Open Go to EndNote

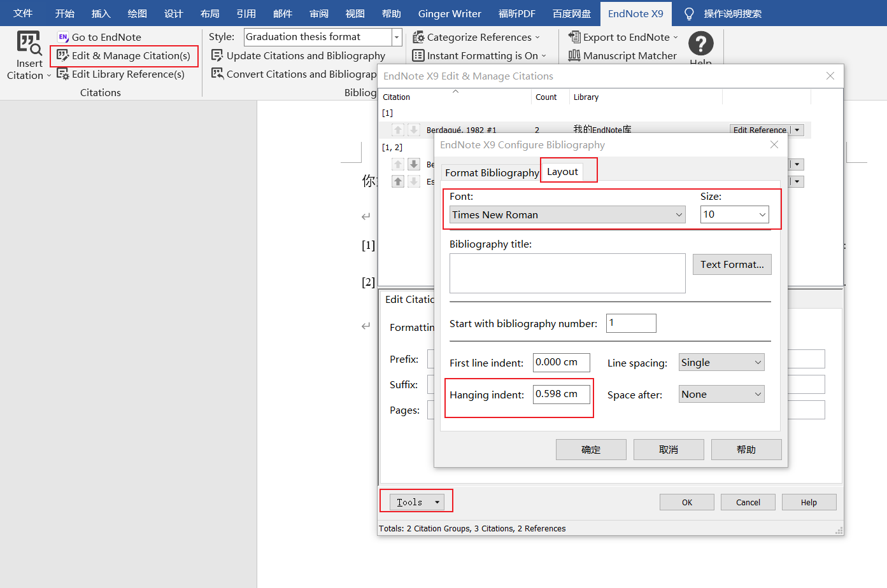(x=99, y=38)
